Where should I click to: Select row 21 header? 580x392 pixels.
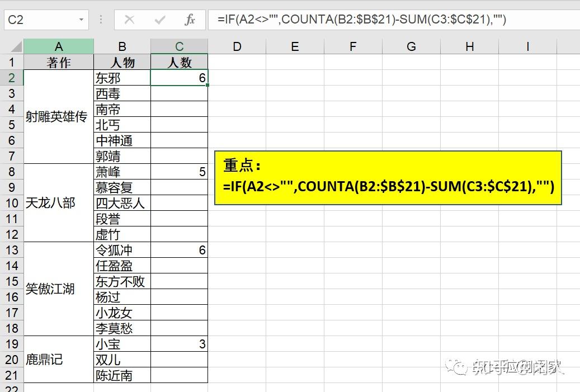12,375
